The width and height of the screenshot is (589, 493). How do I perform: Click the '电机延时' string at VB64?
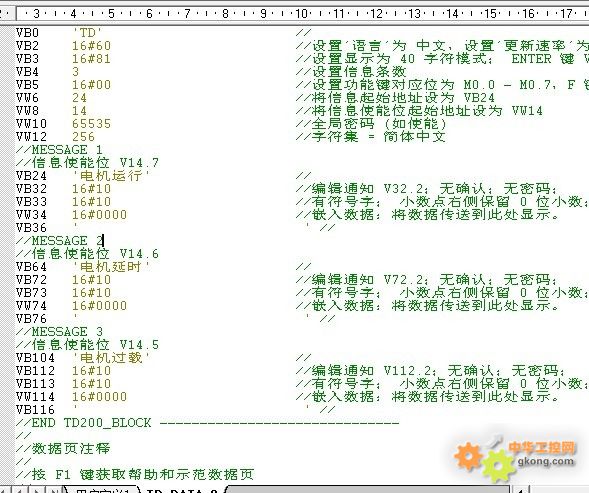click(x=111, y=266)
